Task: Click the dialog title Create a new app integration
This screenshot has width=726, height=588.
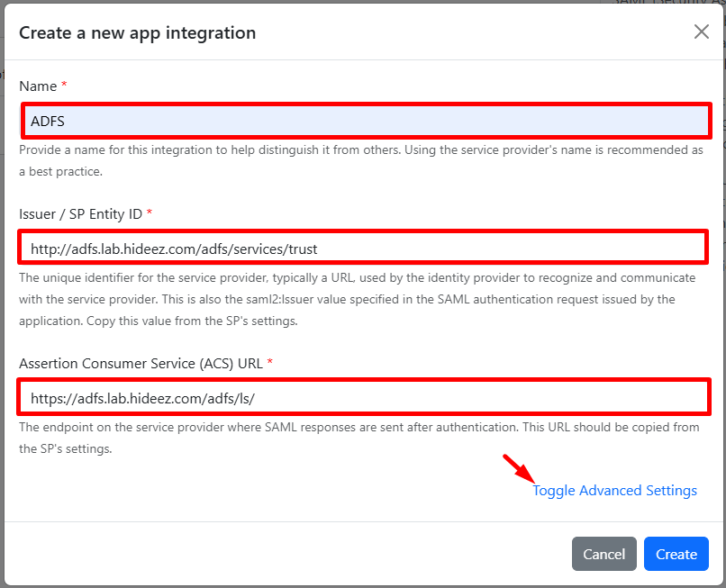Action: [138, 33]
